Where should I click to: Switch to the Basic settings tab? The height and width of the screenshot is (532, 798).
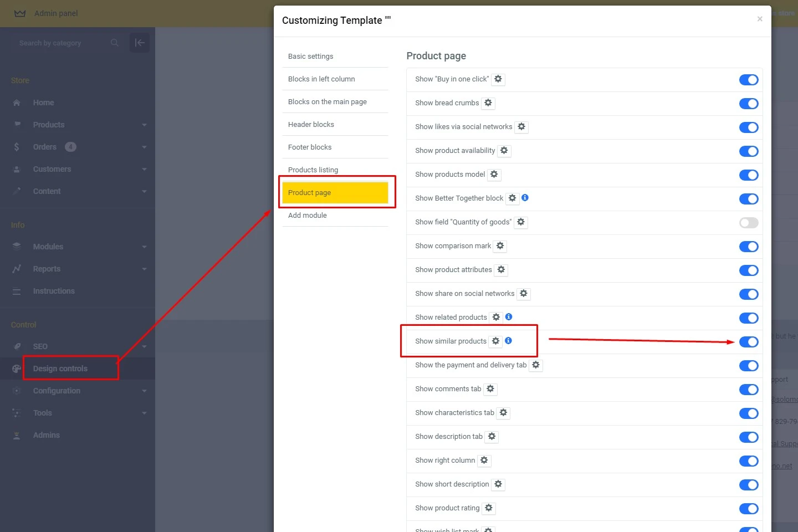click(310, 56)
